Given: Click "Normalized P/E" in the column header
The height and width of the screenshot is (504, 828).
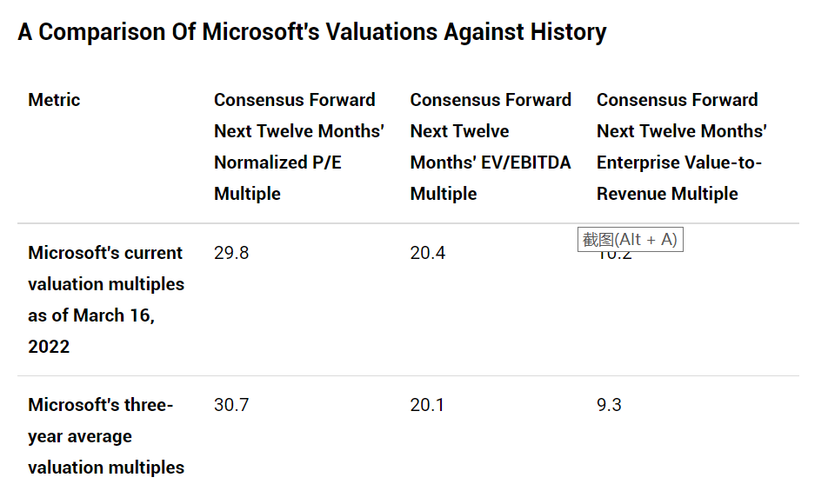Looking at the screenshot, I should [277, 162].
